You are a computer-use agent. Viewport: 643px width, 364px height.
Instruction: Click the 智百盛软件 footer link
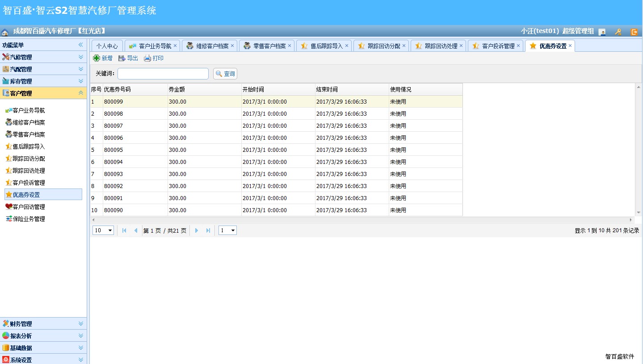coord(620,356)
